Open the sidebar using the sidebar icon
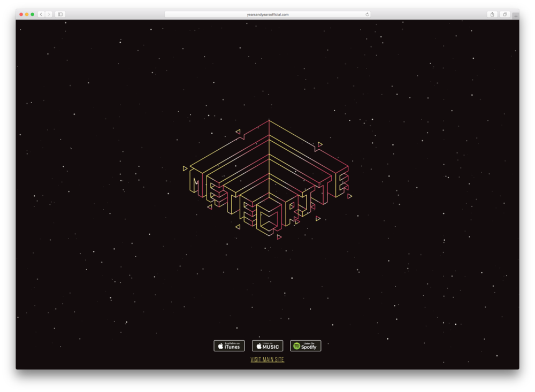The width and height of the screenshot is (535, 392). tap(60, 14)
